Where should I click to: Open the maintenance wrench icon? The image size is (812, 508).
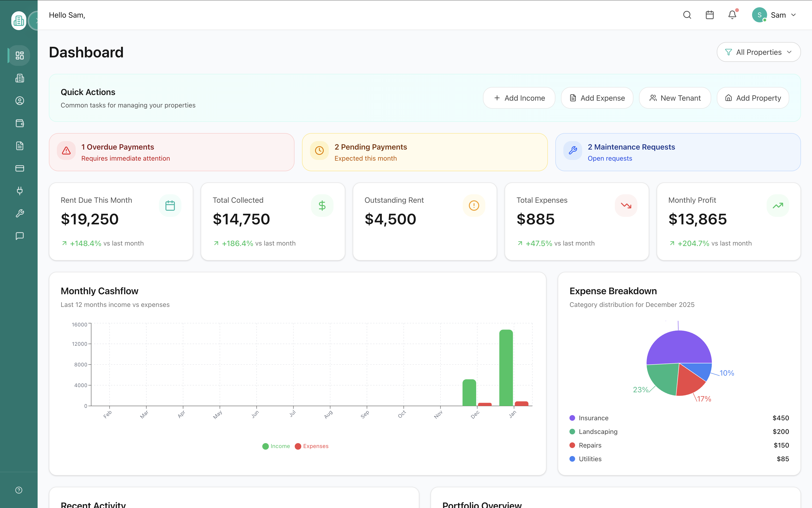pos(19,213)
